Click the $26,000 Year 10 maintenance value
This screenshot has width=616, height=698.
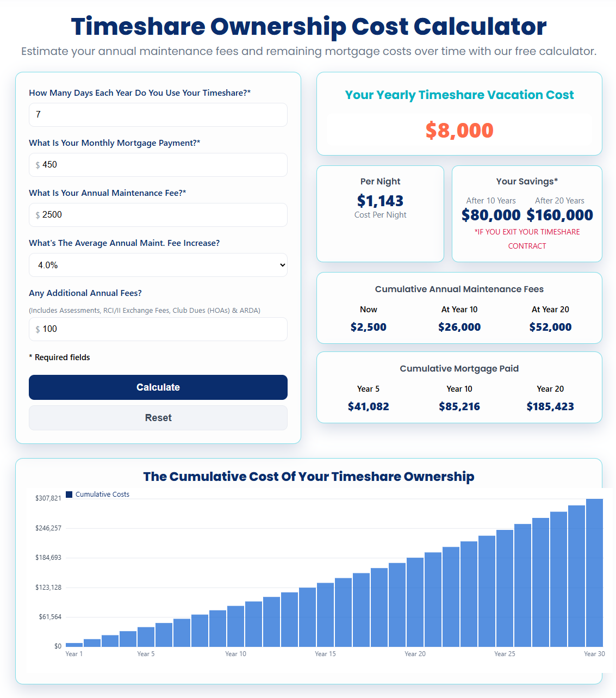[459, 327]
